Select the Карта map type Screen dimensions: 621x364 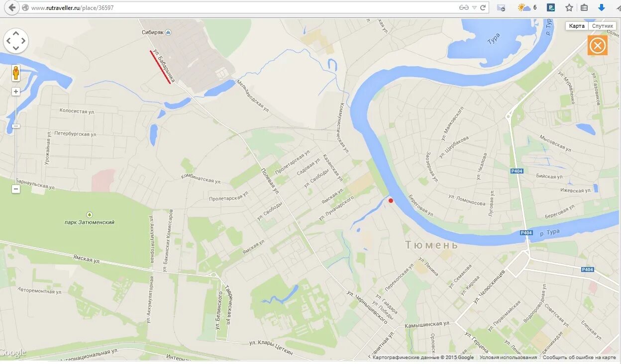(577, 26)
